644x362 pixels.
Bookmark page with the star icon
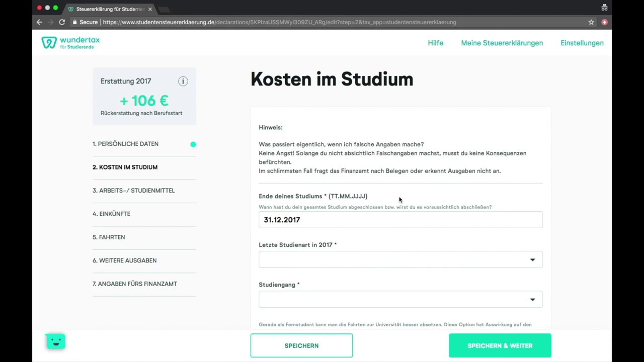(591, 22)
